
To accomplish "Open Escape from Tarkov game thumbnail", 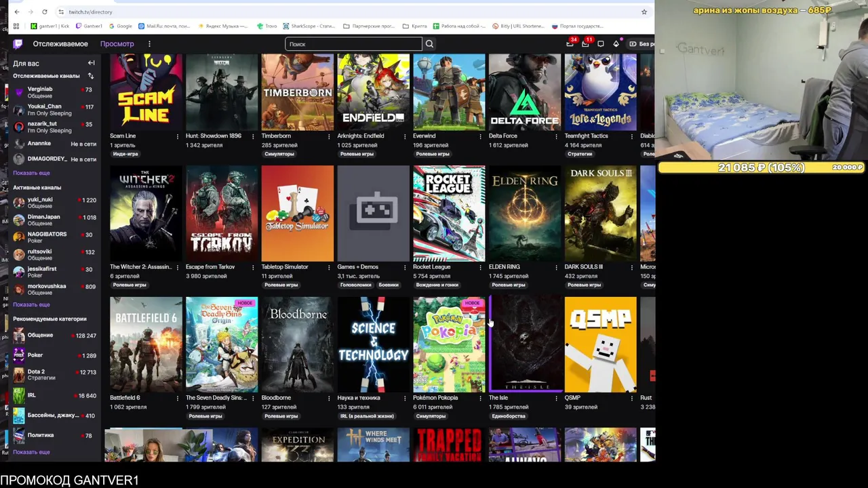I will (222, 213).
